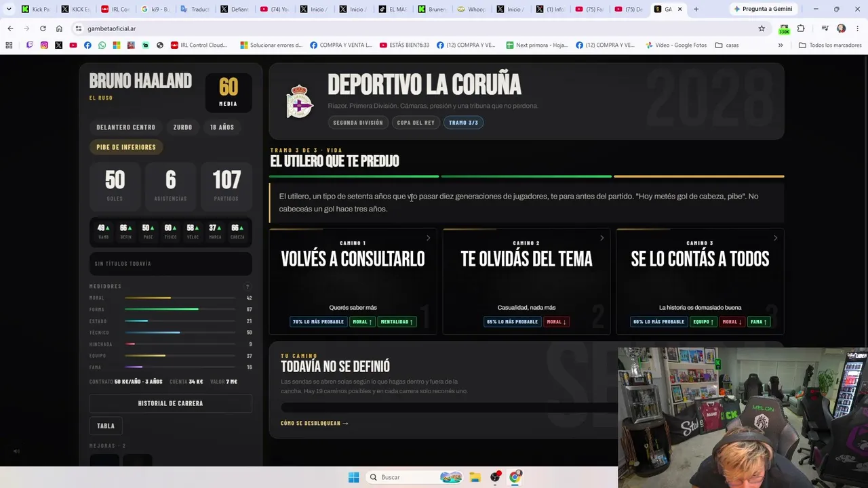Switch to the Traduct tab

coord(194,9)
